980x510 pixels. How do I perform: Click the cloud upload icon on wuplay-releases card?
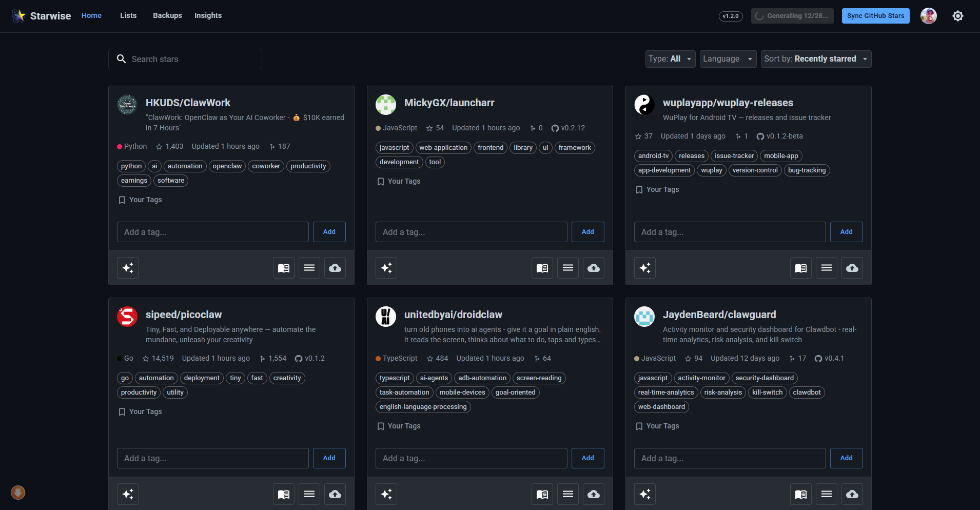pos(852,268)
